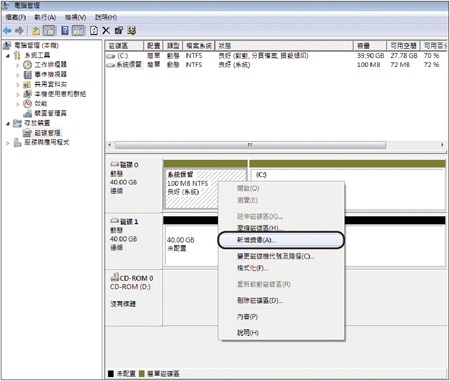Click the blue question mark help icon
This screenshot has width=450, height=381.
(x=65, y=31)
